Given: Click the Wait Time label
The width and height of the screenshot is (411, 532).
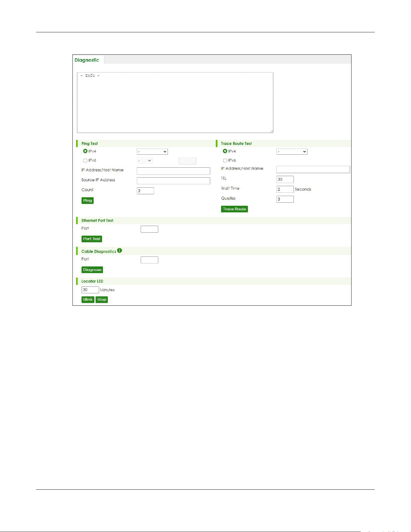Looking at the screenshot, I should point(230,188).
